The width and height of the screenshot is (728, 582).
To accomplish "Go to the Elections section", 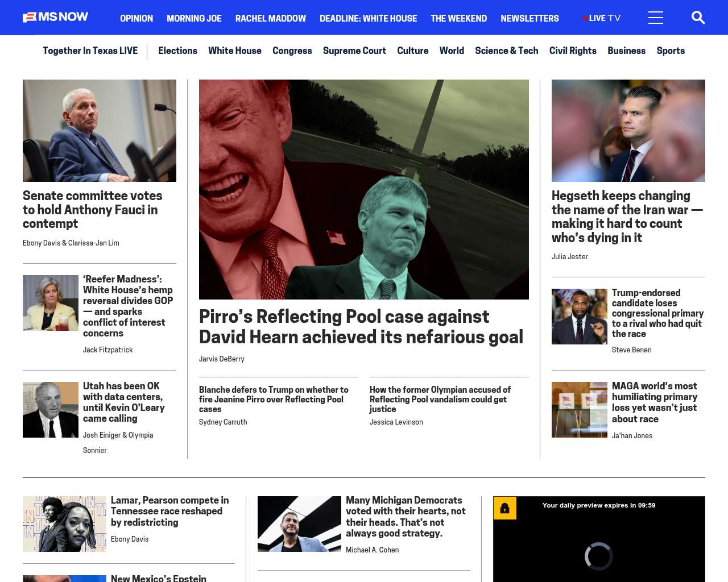I will (x=177, y=51).
